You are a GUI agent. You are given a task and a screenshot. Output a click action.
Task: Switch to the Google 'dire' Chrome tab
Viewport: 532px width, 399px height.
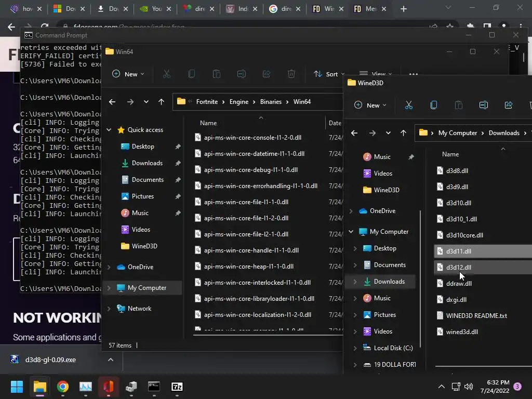coord(285,9)
